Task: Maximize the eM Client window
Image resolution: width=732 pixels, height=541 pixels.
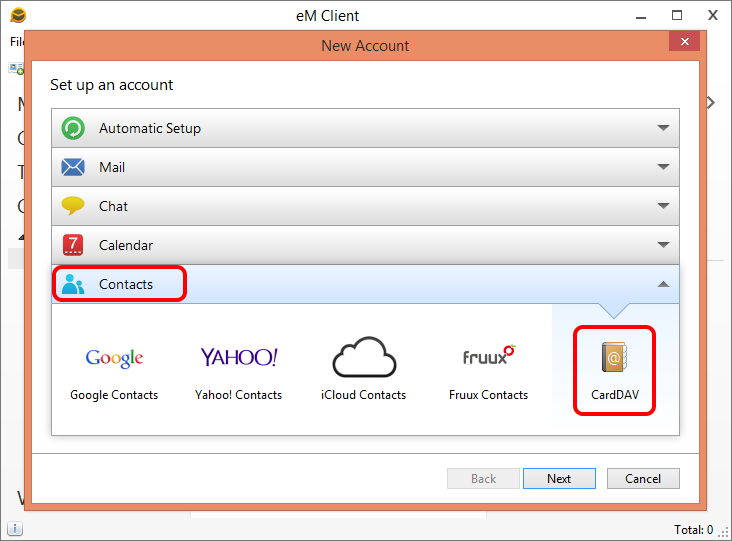Action: tap(677, 15)
